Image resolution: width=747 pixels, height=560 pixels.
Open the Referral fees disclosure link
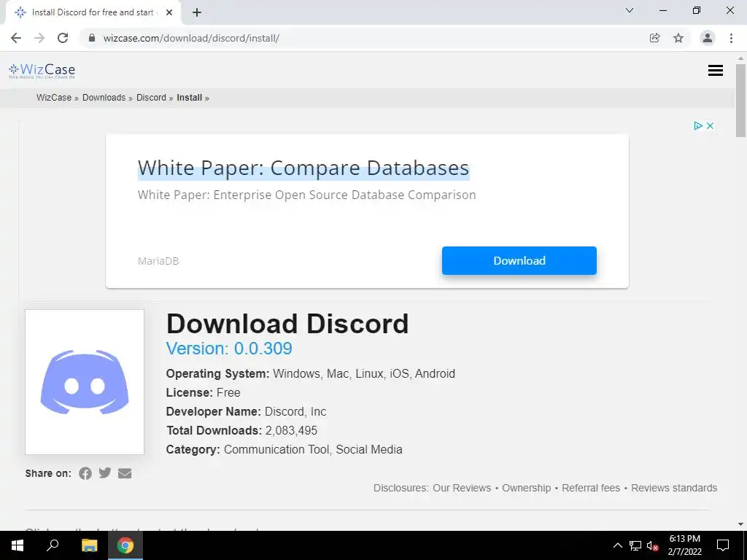coord(591,488)
